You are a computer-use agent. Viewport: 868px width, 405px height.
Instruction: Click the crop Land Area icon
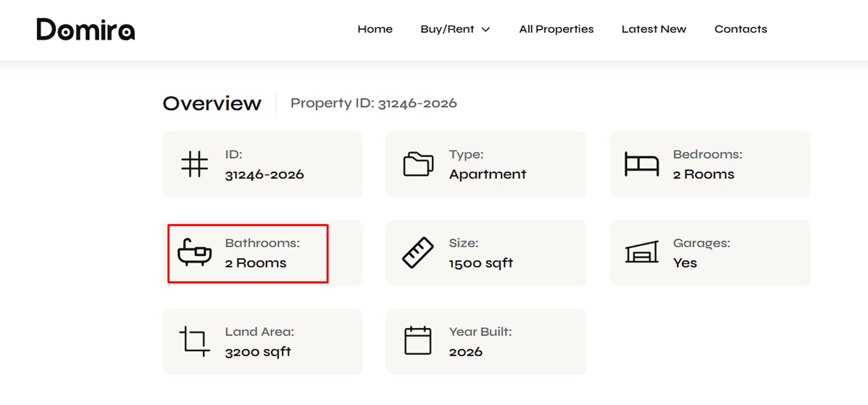point(194,341)
